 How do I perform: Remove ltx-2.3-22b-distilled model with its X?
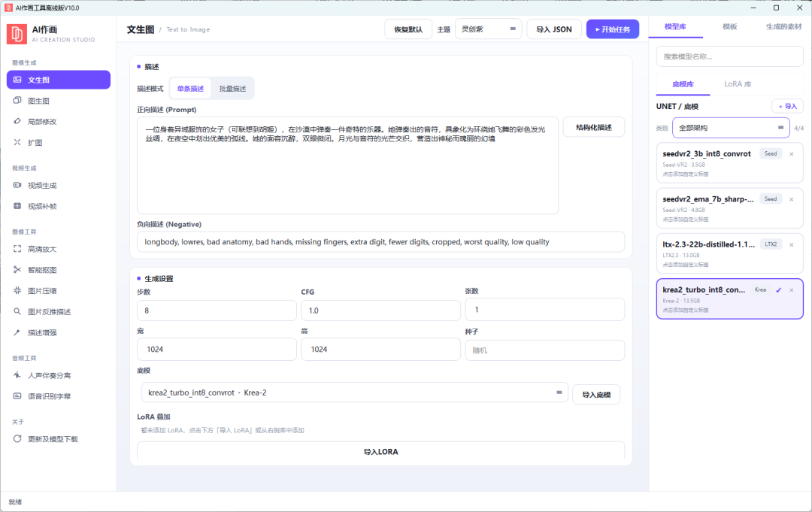pos(791,245)
